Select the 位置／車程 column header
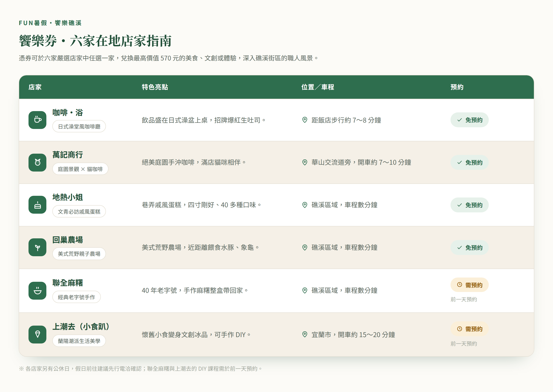Viewport: 553px width, 392px height. 318,87
